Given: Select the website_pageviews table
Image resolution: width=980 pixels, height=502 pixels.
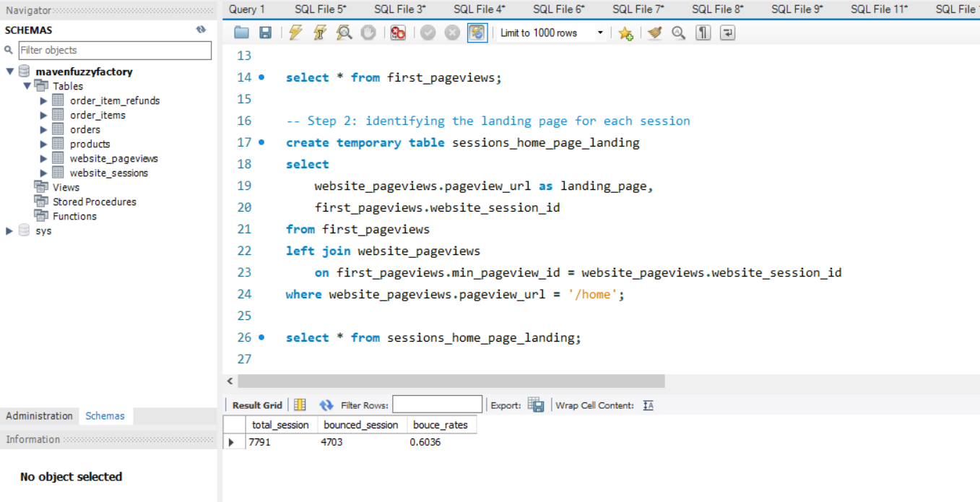Looking at the screenshot, I should click(113, 158).
